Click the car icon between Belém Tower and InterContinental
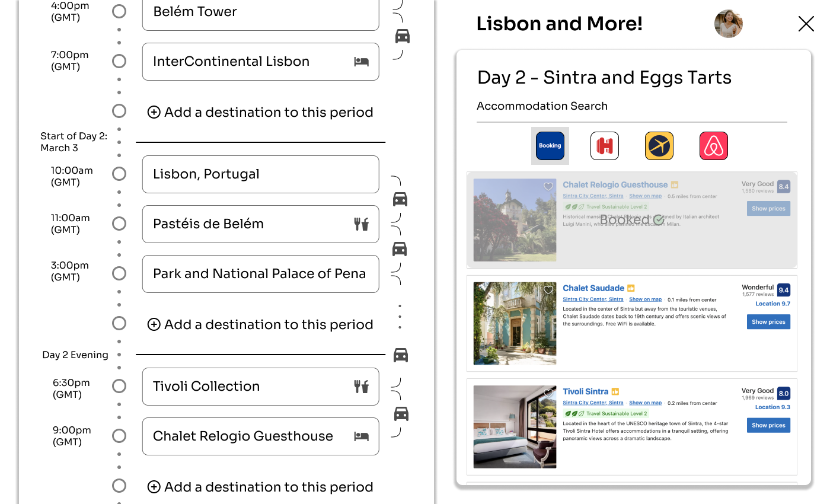 point(403,36)
